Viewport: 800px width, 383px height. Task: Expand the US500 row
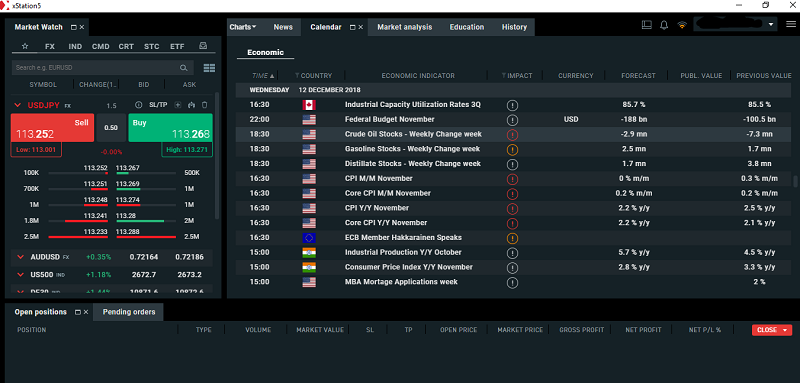point(20,275)
